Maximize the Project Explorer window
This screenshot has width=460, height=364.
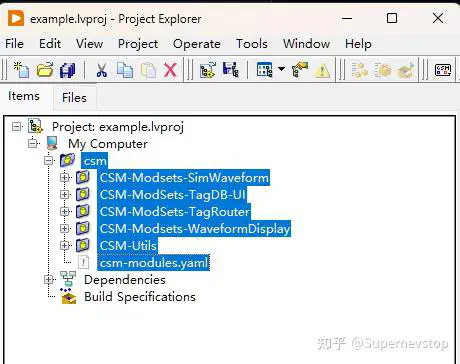click(392, 18)
